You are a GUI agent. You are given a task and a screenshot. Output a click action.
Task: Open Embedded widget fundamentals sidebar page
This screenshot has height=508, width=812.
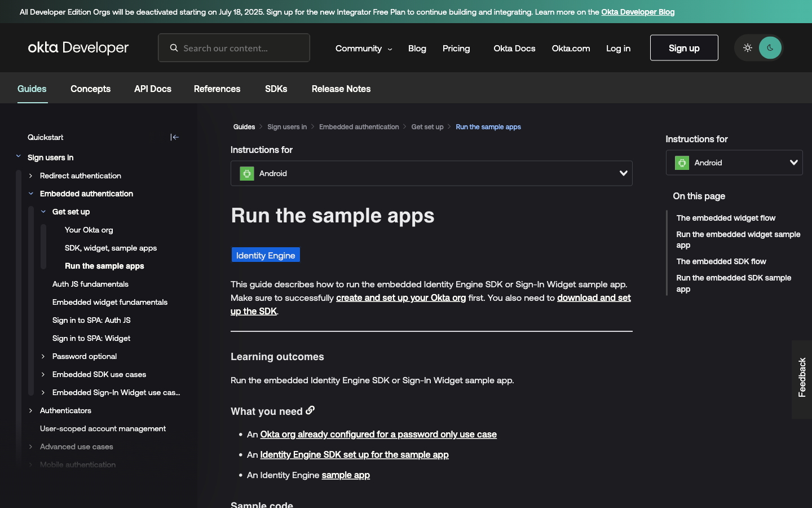coord(110,302)
